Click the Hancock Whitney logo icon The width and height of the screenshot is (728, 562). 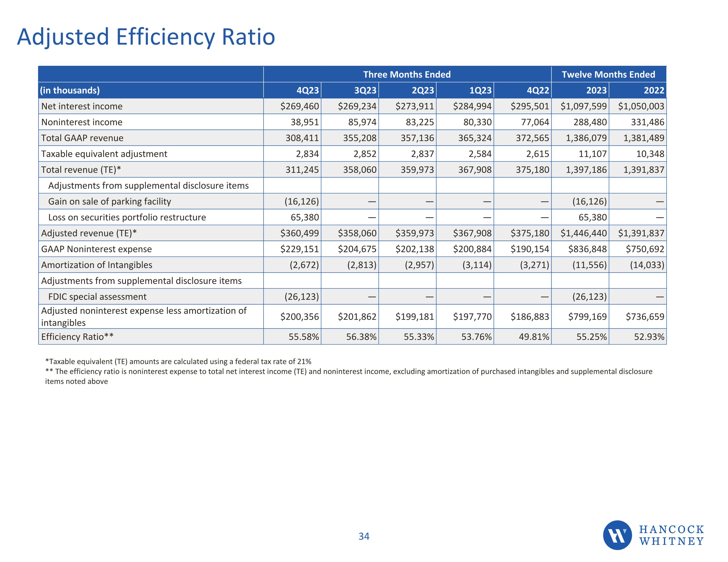point(617,535)
